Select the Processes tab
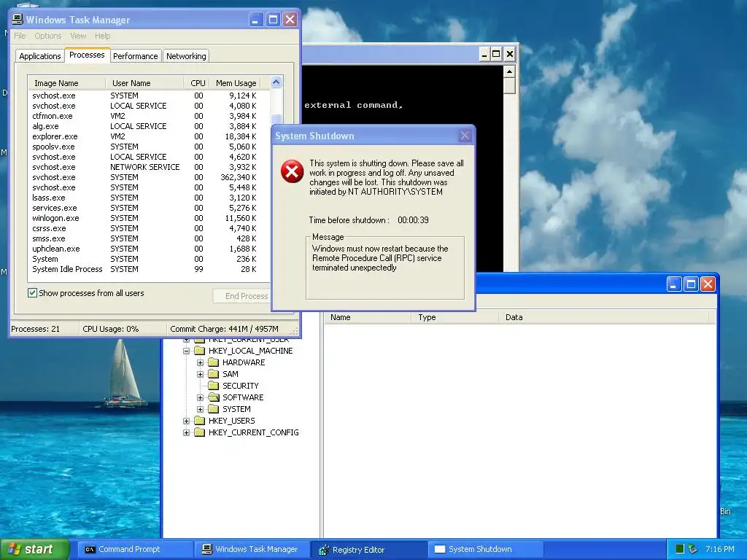 [88, 55]
